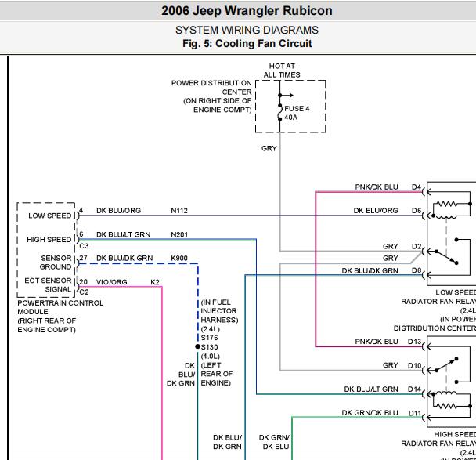Click the 'D2' terminal label
Screen dimensions: 476x460
416,246
